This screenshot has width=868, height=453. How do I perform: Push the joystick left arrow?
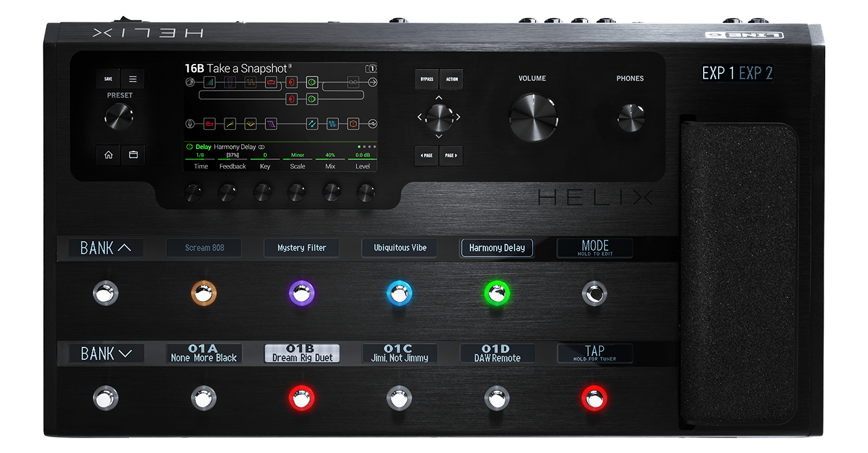pyautogui.click(x=419, y=117)
